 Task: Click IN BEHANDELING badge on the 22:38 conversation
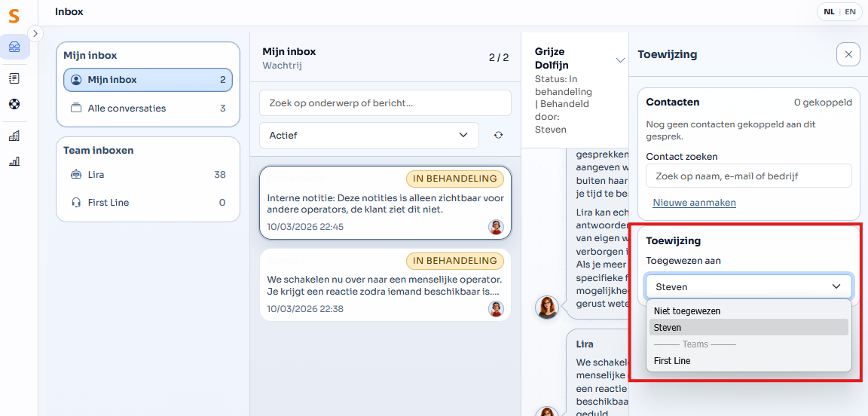coord(455,260)
